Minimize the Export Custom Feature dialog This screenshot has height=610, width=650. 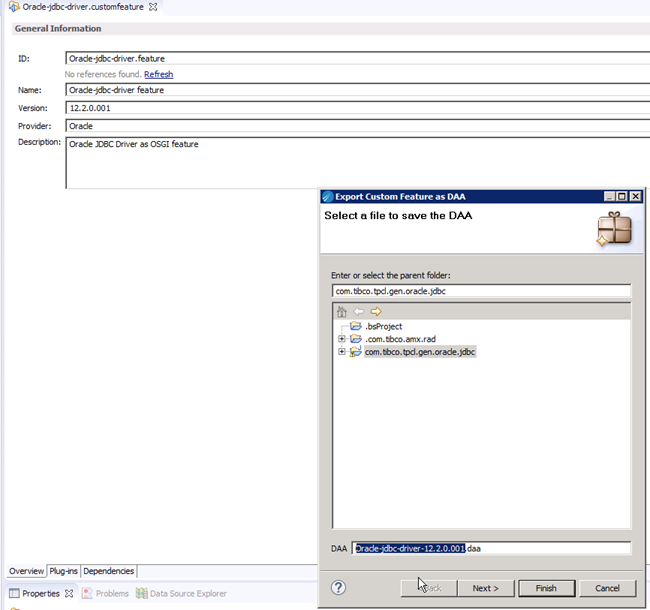point(609,196)
